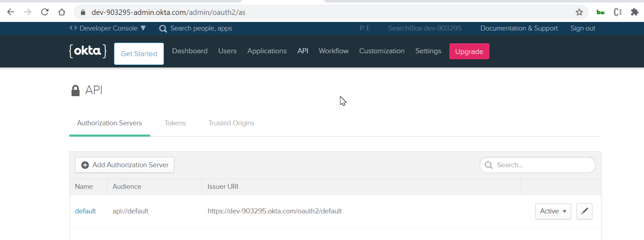Click the Audience column header
This screenshot has width=644, height=240.
pos(127,187)
